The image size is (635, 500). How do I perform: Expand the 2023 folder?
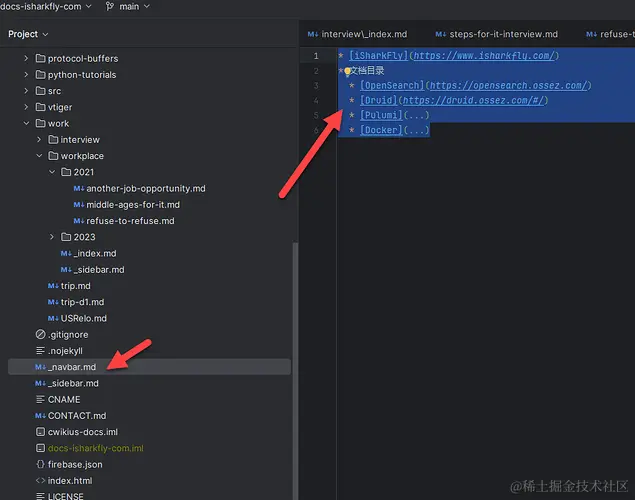(52, 237)
